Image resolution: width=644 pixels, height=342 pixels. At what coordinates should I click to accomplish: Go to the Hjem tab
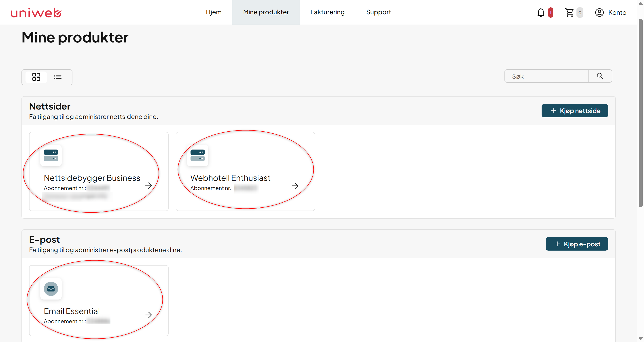point(214,12)
